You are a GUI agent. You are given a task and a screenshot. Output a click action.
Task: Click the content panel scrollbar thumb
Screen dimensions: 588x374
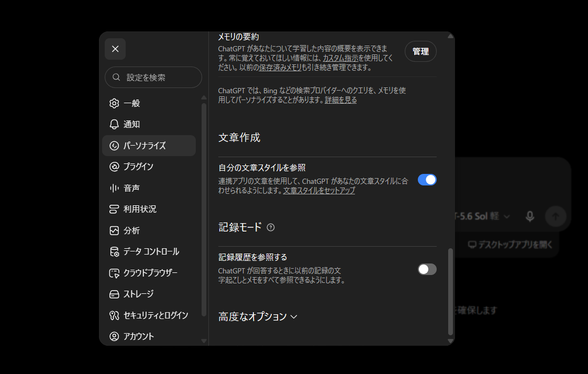pyautogui.click(x=451, y=291)
